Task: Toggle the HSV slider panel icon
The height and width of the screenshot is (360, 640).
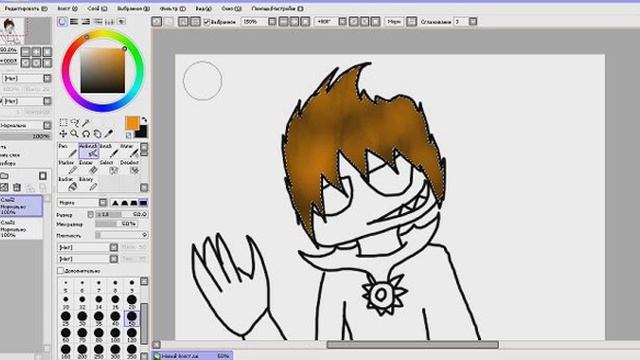Action: tap(86, 22)
